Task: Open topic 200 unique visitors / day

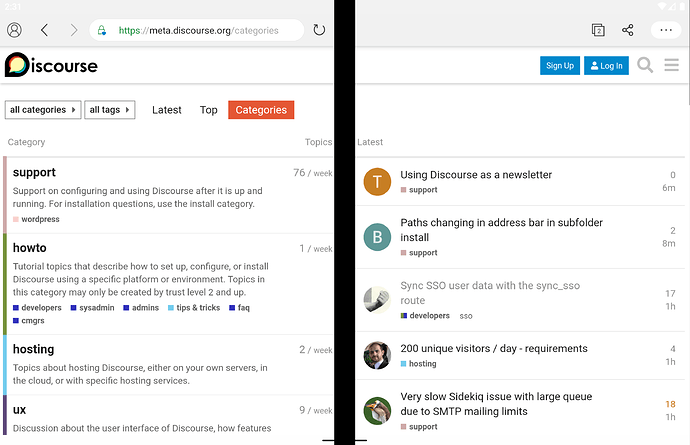Action: [494, 349]
